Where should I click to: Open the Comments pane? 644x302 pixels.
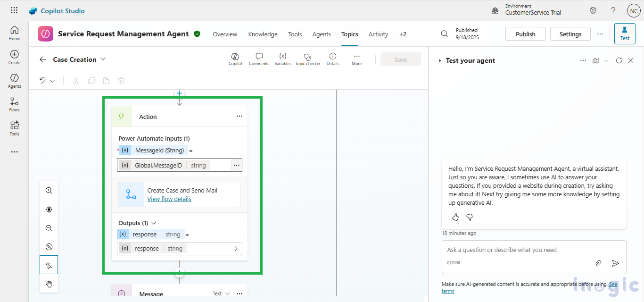click(259, 59)
